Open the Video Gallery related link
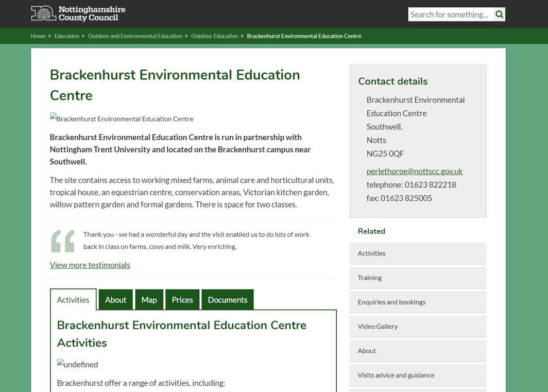The height and width of the screenshot is (392, 548). [x=418, y=326]
